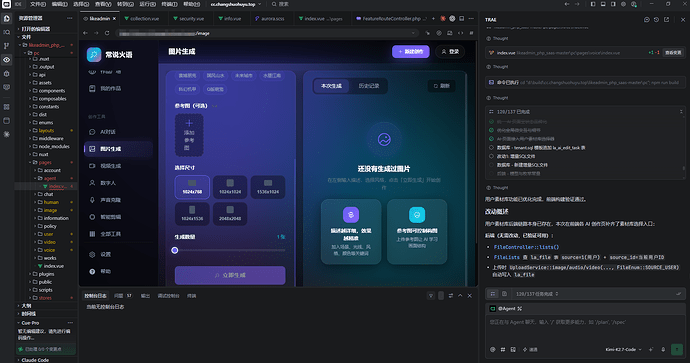
Task: Click the TRAE pop-out window icon
Action: coord(666,20)
